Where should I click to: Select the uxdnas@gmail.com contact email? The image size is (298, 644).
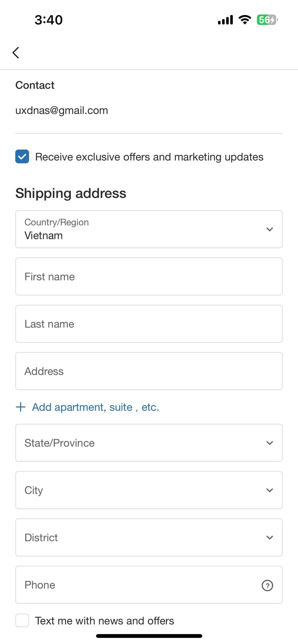pos(62,111)
